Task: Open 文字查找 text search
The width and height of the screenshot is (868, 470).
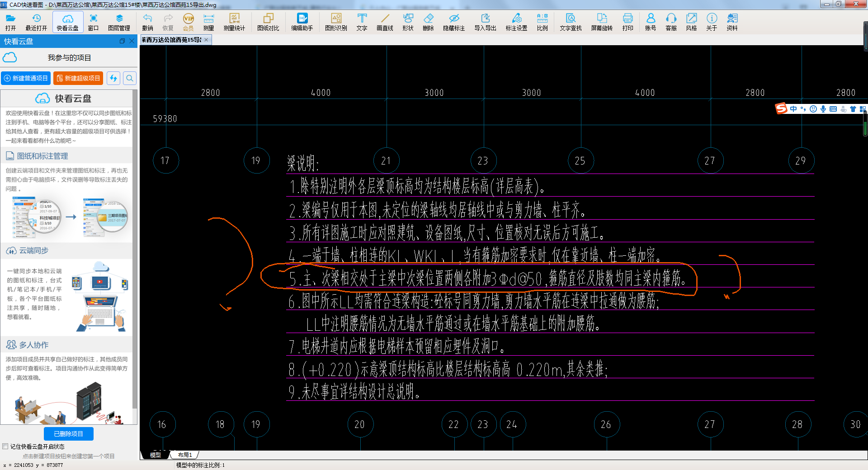Action: point(571,22)
